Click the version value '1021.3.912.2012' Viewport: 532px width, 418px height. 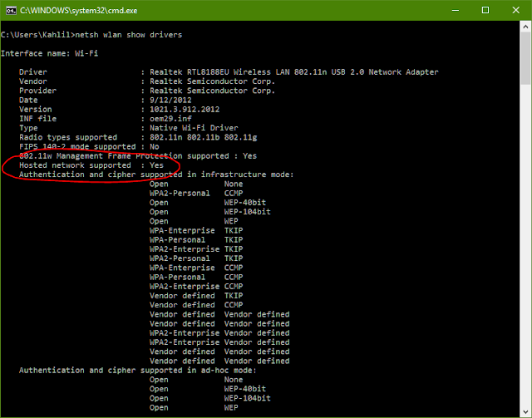[x=185, y=109]
